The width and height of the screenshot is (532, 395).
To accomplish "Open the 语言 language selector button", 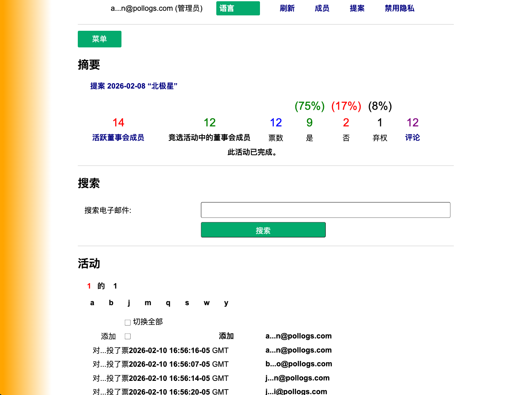I will click(238, 8).
